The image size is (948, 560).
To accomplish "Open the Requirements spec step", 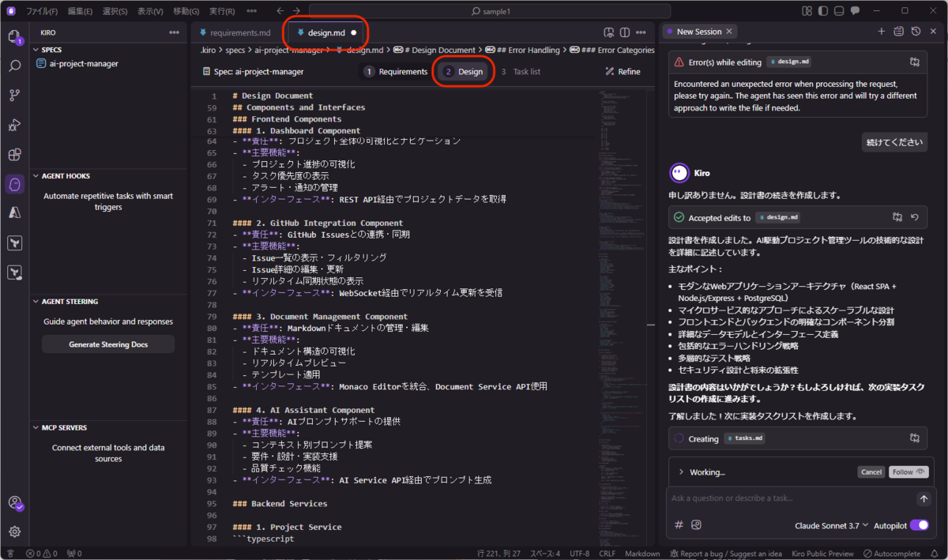I will point(396,72).
